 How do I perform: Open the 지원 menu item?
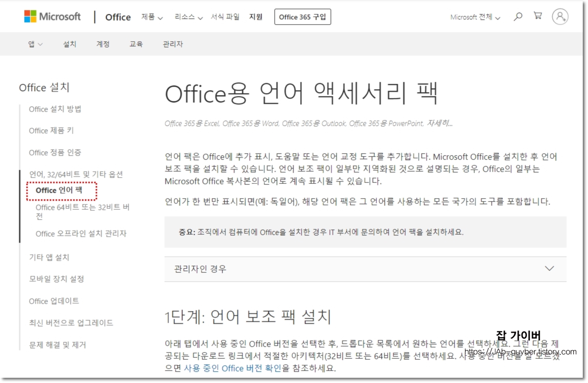point(256,17)
